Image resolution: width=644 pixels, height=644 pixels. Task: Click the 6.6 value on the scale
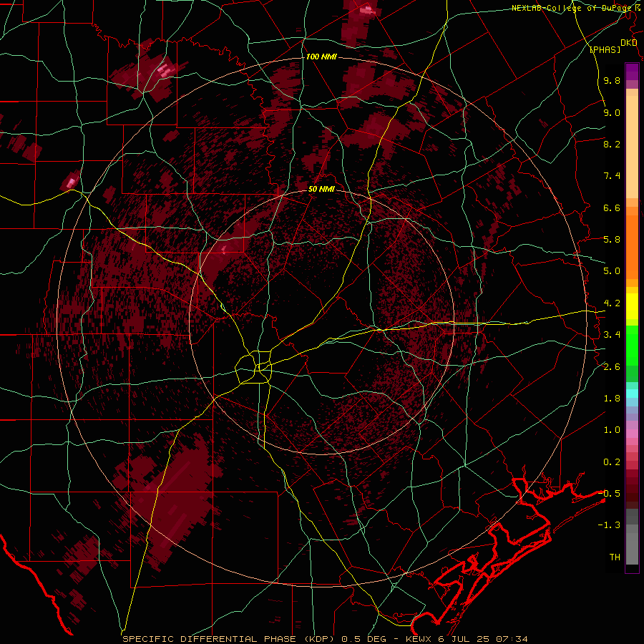(612, 208)
